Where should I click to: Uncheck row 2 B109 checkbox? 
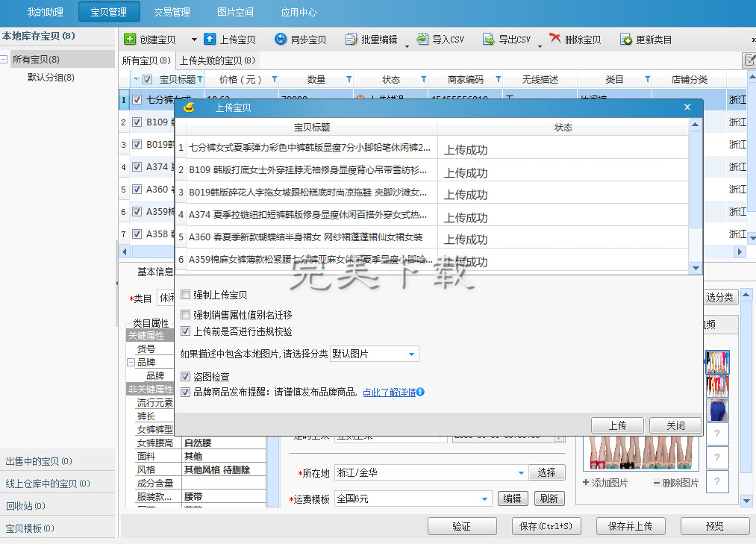pyautogui.click(x=137, y=122)
